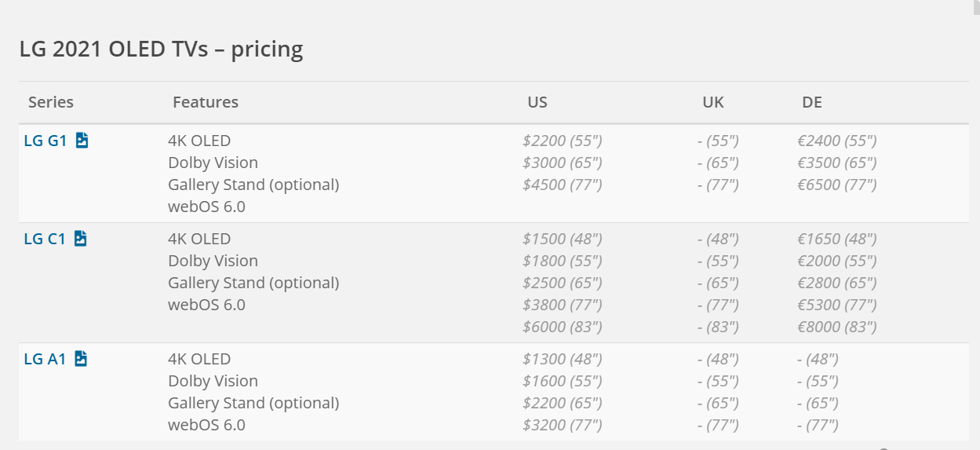Click the Features column header
980x450 pixels.
coord(206,102)
